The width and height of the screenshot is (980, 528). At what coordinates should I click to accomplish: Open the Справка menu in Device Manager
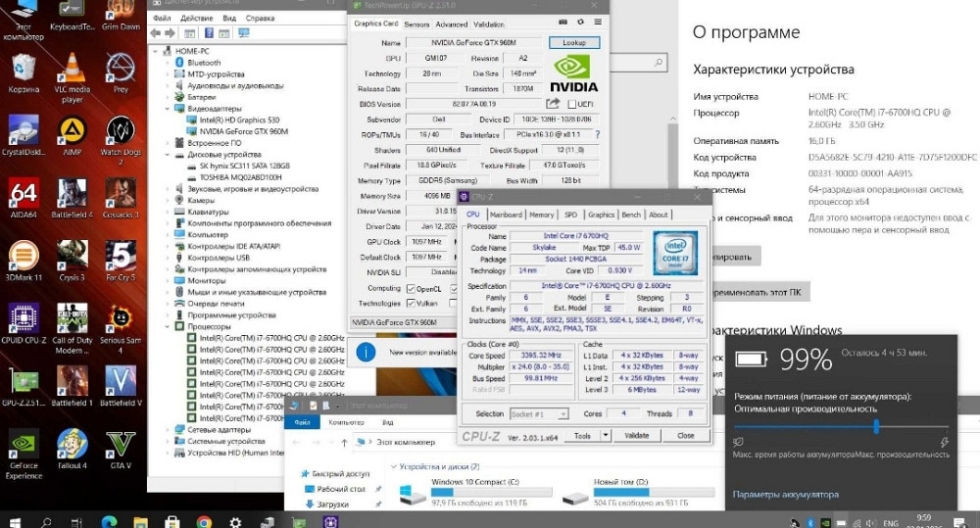260,18
